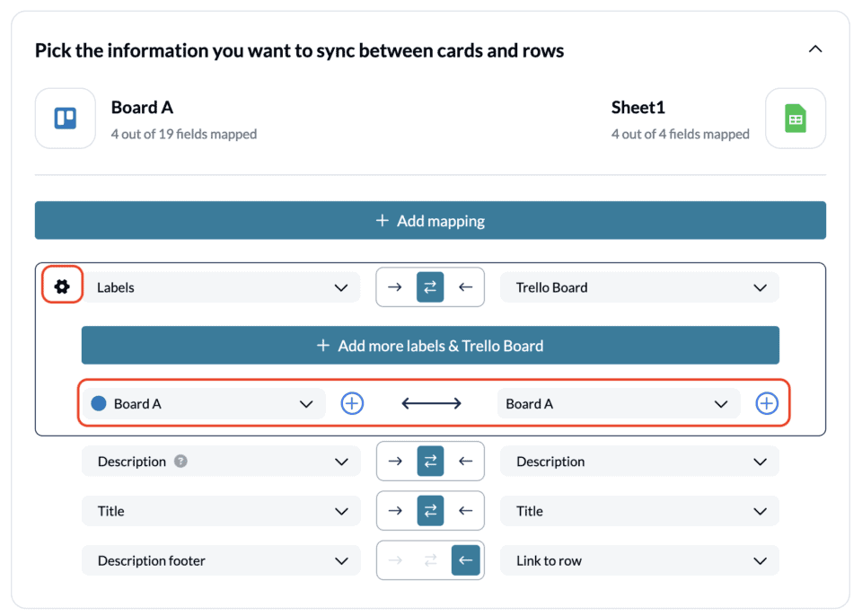Open the left Board A label dropdown
This screenshot has width=862, height=616.
click(x=204, y=404)
